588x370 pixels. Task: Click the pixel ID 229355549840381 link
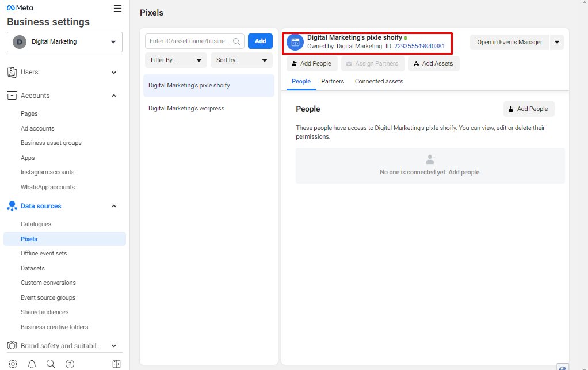(419, 46)
